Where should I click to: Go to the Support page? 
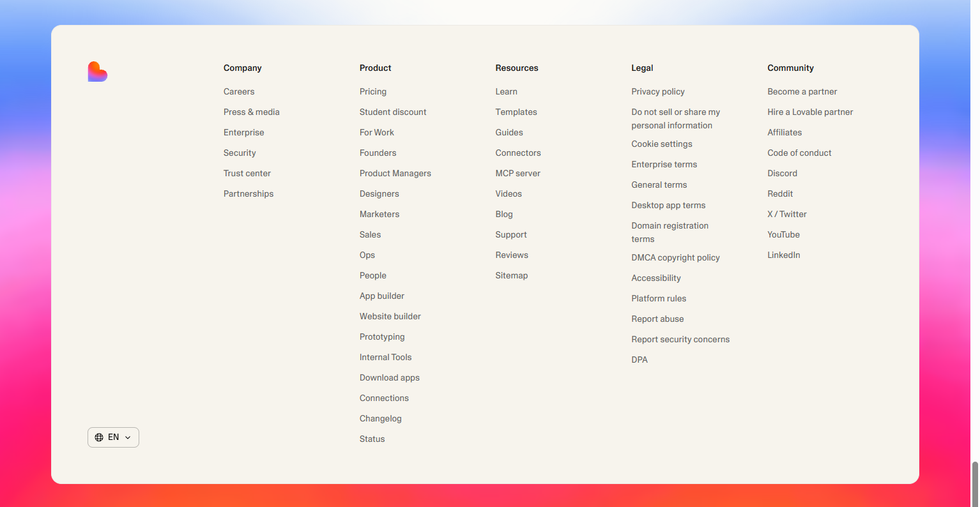tap(511, 235)
